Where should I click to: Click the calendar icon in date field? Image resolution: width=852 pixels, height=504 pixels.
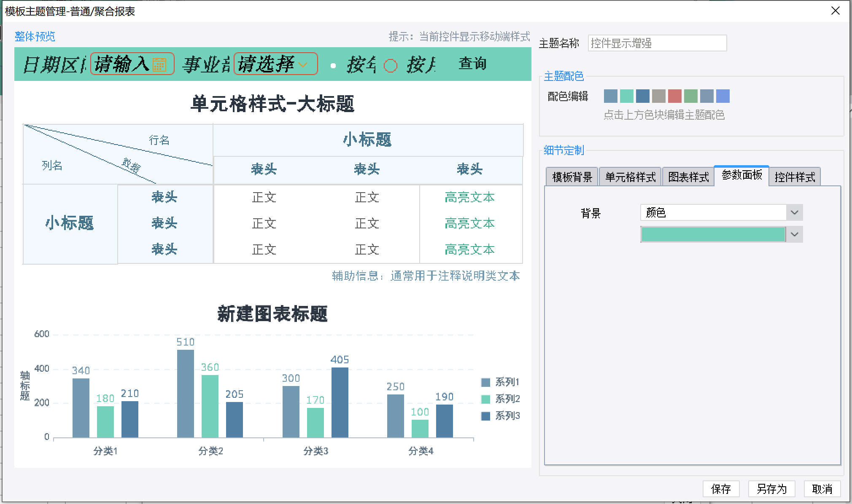click(x=159, y=64)
